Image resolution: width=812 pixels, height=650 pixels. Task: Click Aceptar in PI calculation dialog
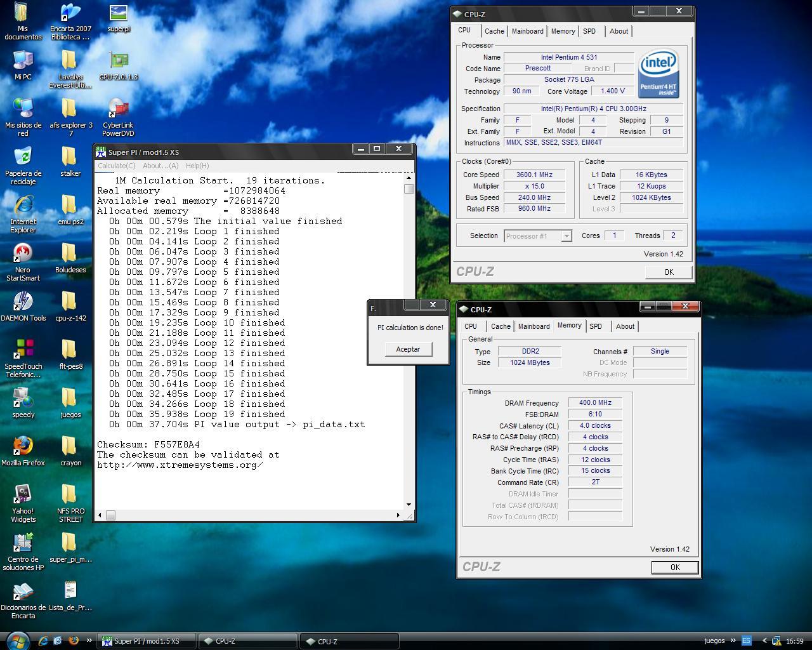[408, 349]
